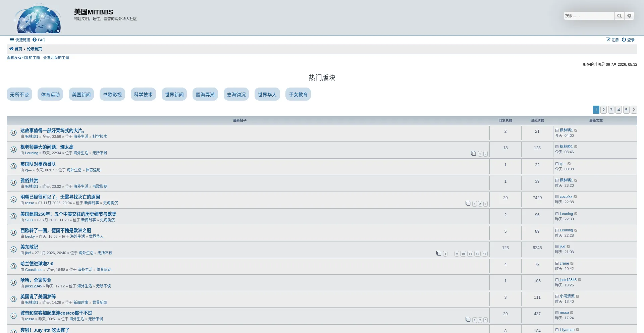The width and height of the screenshot is (644, 333).
Task: Click the search magnifier icon button
Action: (x=619, y=16)
